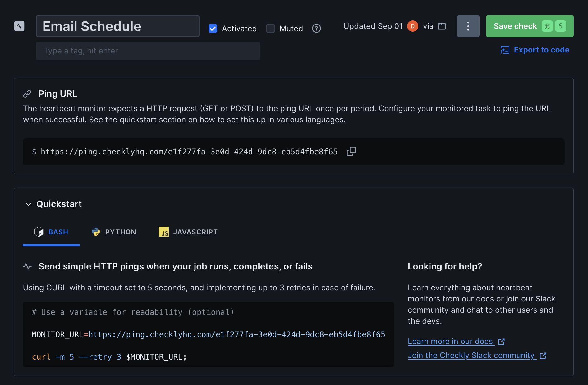Open Learn more in our docs link
Viewport: 588px width, 385px height.
tap(450, 341)
